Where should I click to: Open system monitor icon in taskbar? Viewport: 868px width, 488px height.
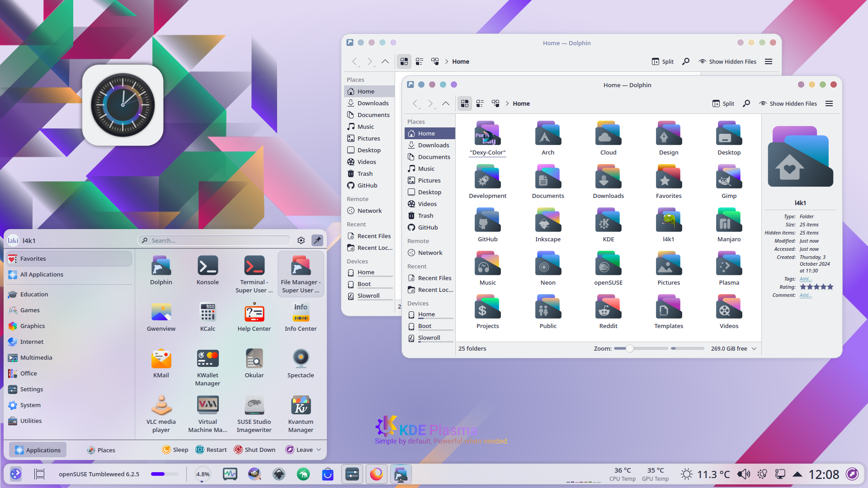click(x=230, y=474)
